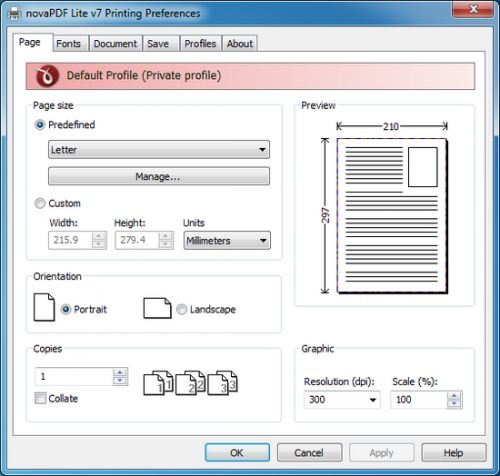
Task: Open the Letter page size dropdown
Action: pyautogui.click(x=159, y=150)
